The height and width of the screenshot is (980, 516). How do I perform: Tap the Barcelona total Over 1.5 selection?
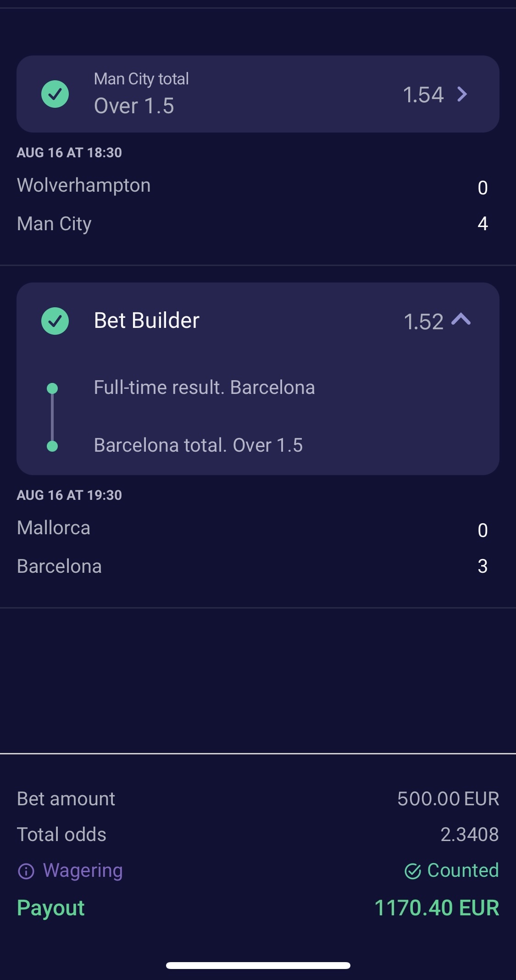pyautogui.click(x=198, y=445)
